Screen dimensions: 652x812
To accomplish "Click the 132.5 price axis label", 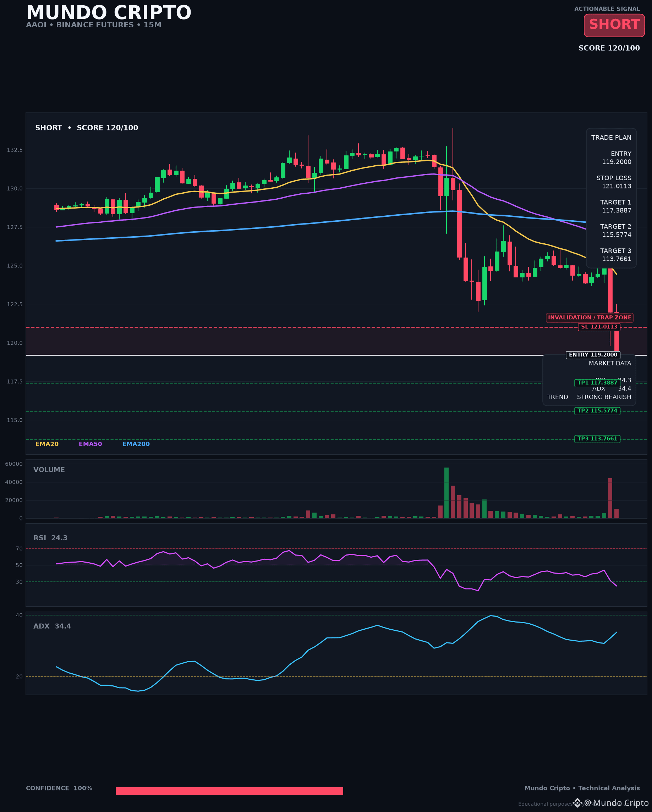I will coord(15,150).
